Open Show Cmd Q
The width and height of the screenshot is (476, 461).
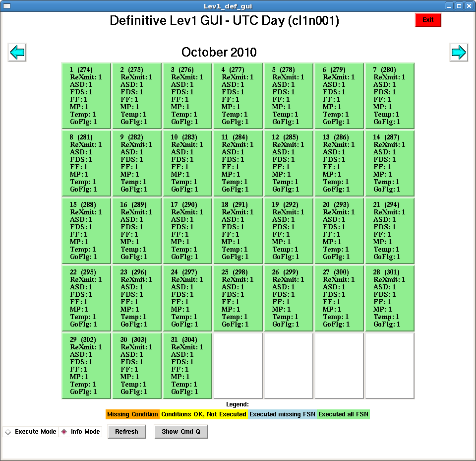pyautogui.click(x=180, y=432)
